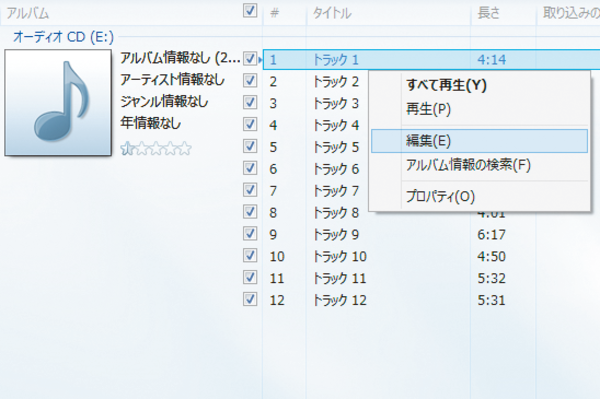The height and width of the screenshot is (399, 600).
Task: Click the 5:31 length value
Action: tap(491, 300)
